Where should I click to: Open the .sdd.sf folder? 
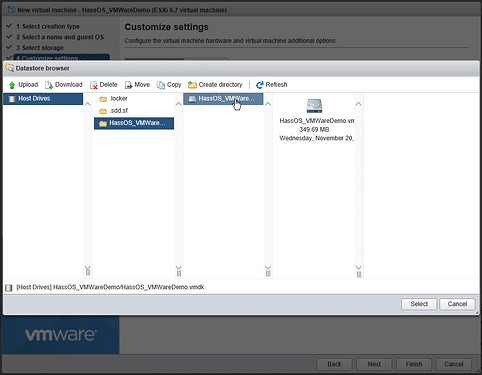133,111
